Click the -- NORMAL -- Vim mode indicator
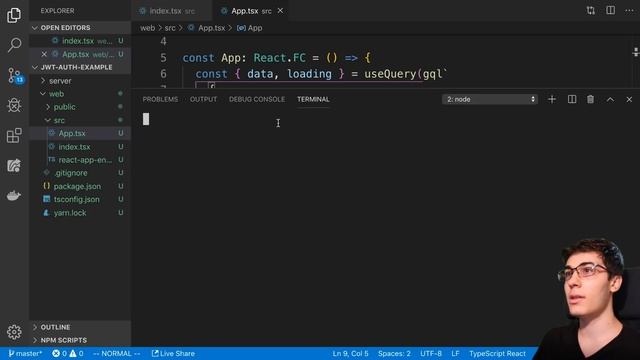The height and width of the screenshot is (360, 640). tap(116, 353)
